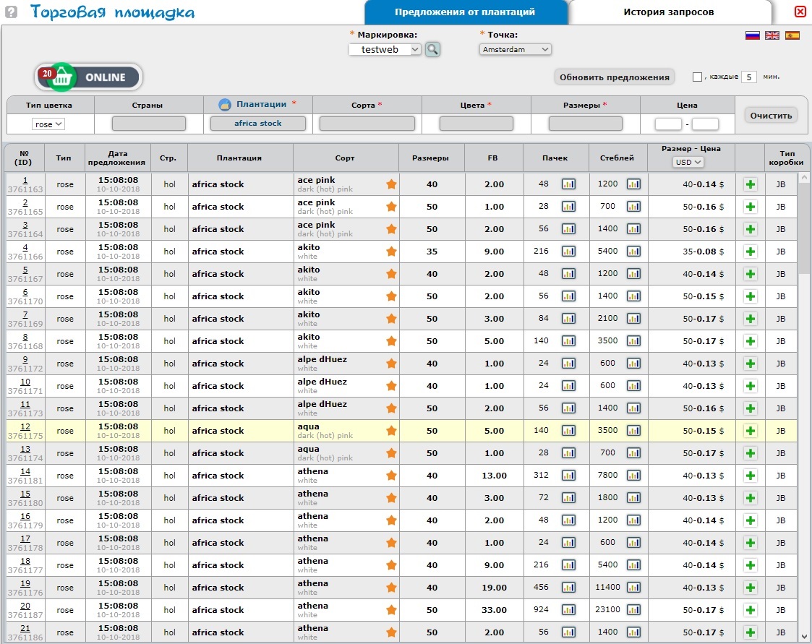Favorite the aqua row 12 star
The height and width of the screenshot is (644, 812).
click(391, 431)
